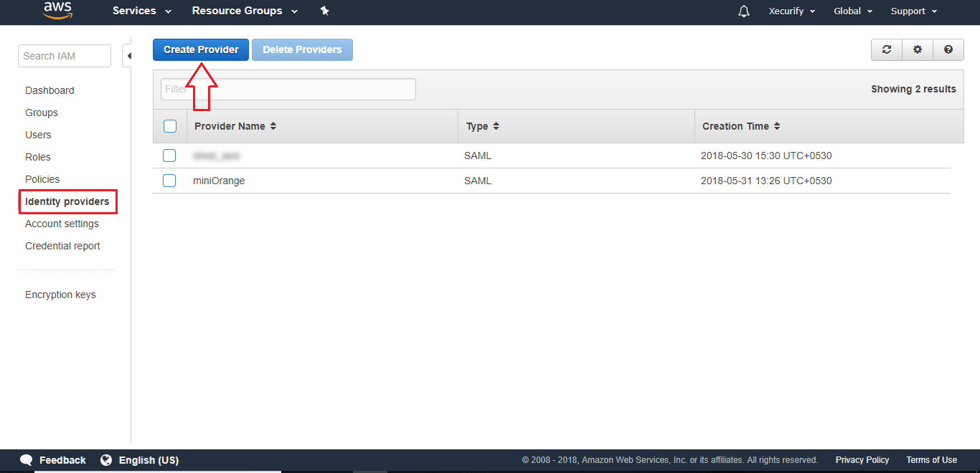Check the first provider row checkbox
This screenshot has width=980, height=473.
click(169, 155)
